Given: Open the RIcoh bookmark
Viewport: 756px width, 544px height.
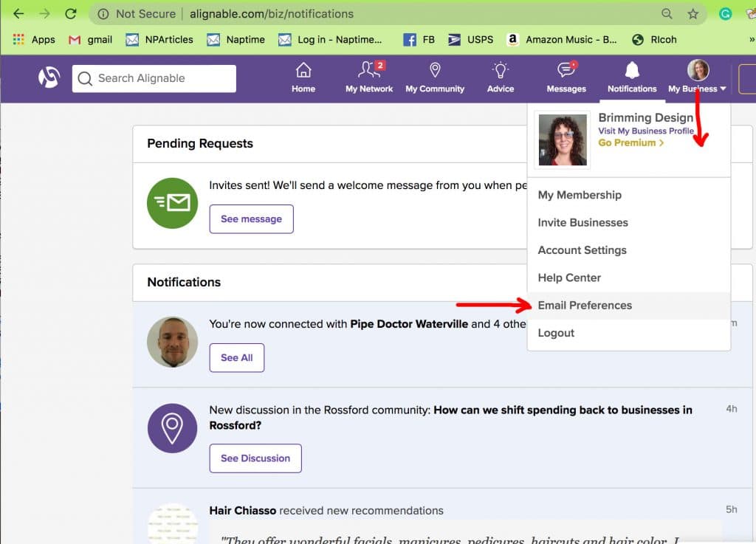Looking at the screenshot, I should point(654,40).
